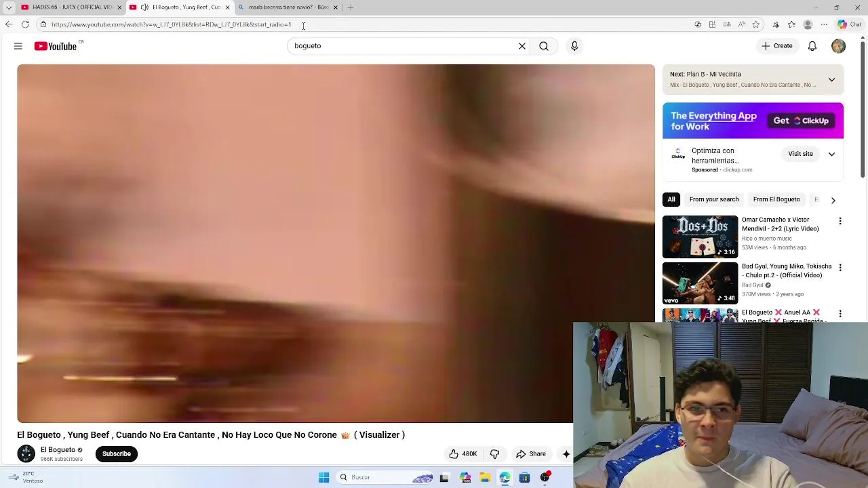Click the taskbar Buscar search box
Screen dimensions: 868x488
385,478
